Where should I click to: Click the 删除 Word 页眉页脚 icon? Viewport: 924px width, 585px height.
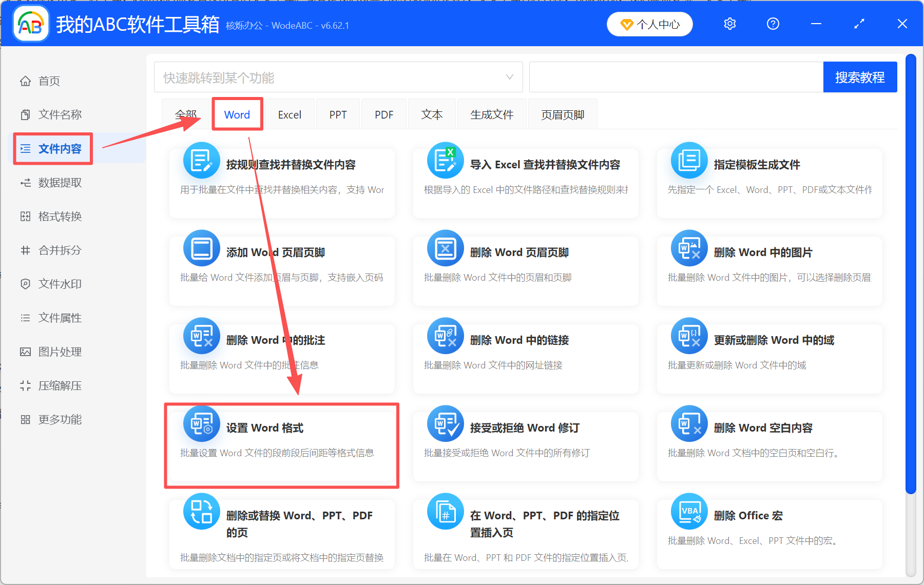(445, 248)
